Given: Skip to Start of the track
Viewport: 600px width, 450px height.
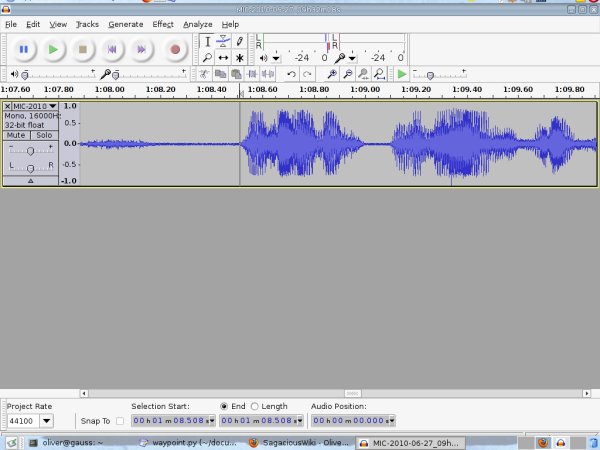Looking at the screenshot, I should (x=113, y=48).
